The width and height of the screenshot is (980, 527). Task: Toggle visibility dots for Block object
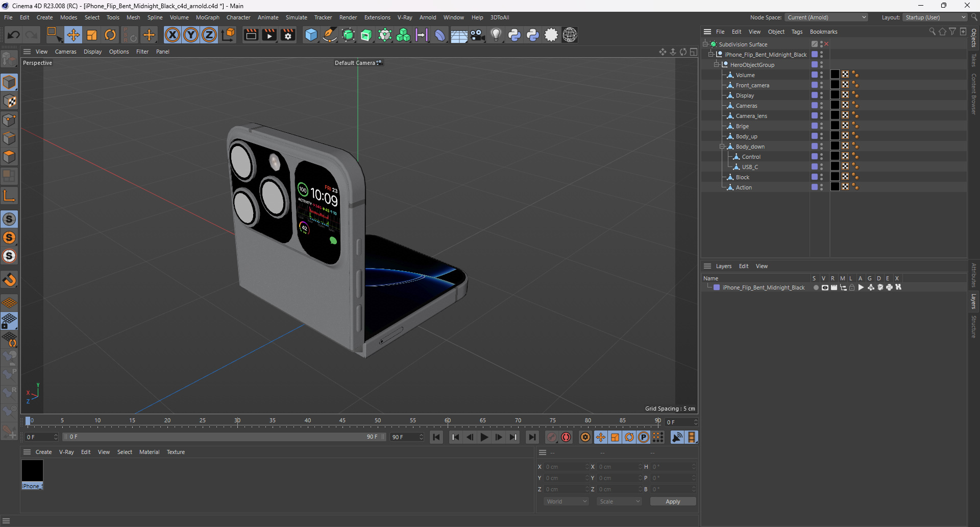coord(821,177)
